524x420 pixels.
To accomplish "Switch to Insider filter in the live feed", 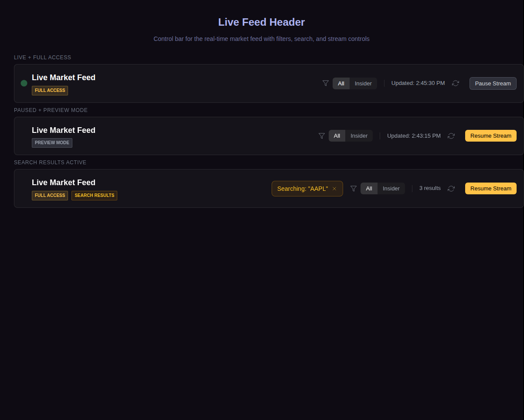I will [x=363, y=83].
